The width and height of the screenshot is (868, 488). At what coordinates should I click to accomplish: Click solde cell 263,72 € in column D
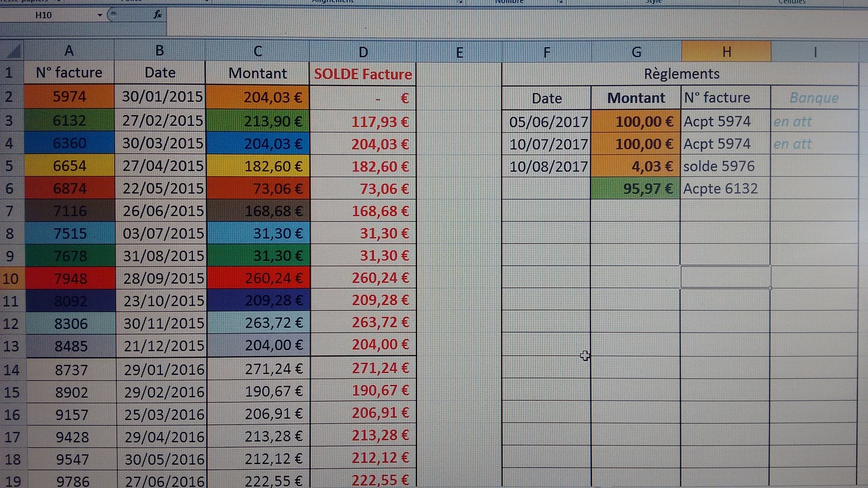coord(363,323)
